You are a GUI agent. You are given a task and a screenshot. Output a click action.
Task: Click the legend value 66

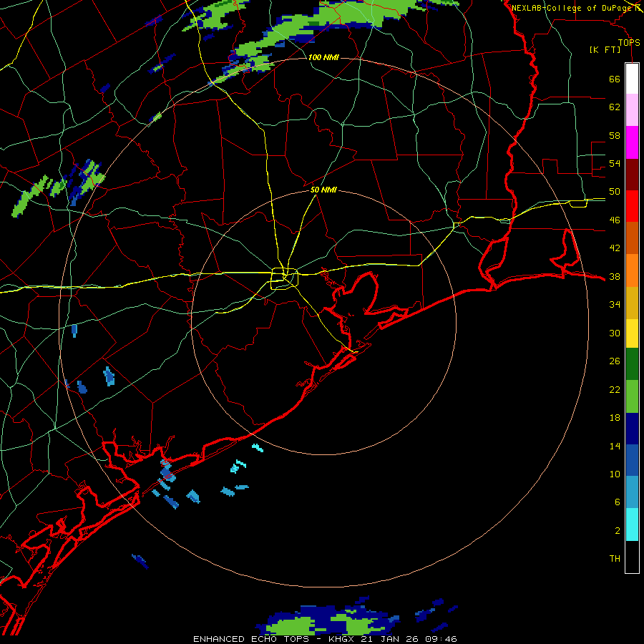pos(615,79)
